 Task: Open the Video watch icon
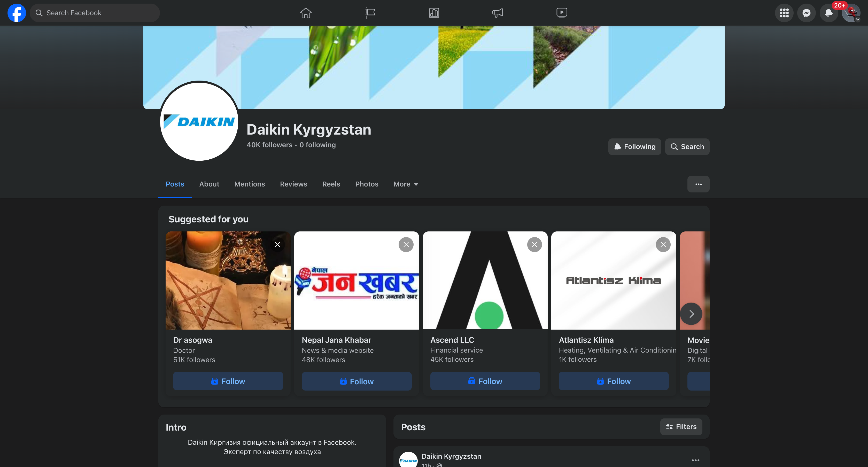[x=561, y=13]
